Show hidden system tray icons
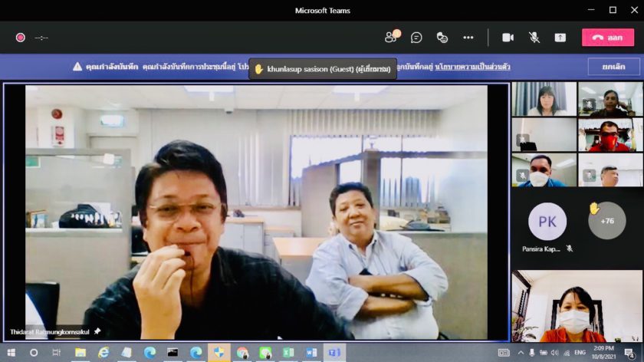Image resolution: width=644 pixels, height=362 pixels. click(521, 353)
